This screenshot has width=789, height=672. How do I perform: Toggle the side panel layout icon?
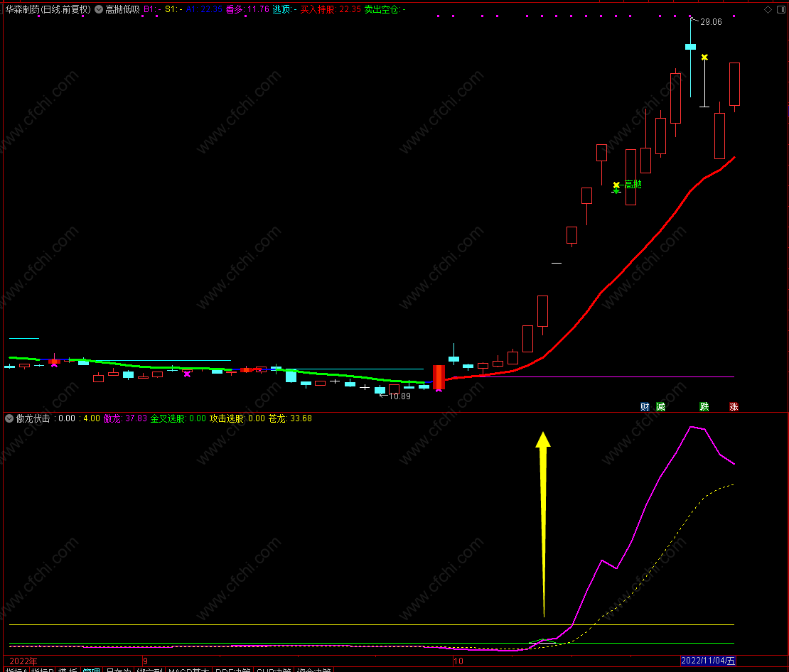click(781, 9)
